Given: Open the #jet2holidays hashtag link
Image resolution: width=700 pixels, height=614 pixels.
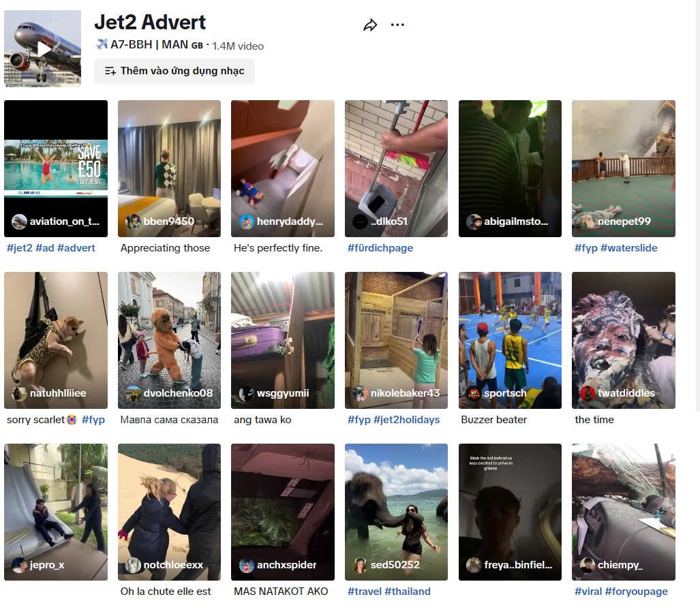Looking at the screenshot, I should 406,420.
